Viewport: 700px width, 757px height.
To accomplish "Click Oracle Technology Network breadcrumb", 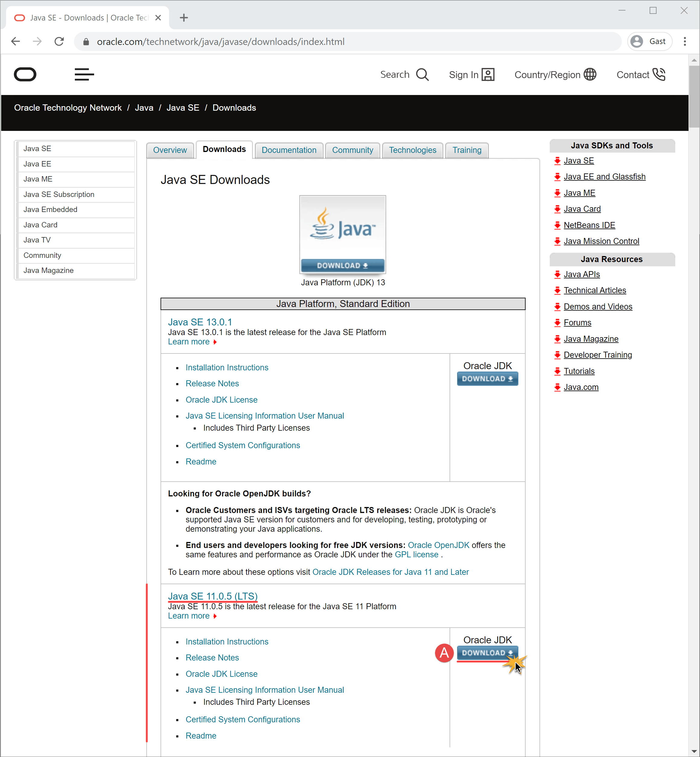I will point(68,108).
